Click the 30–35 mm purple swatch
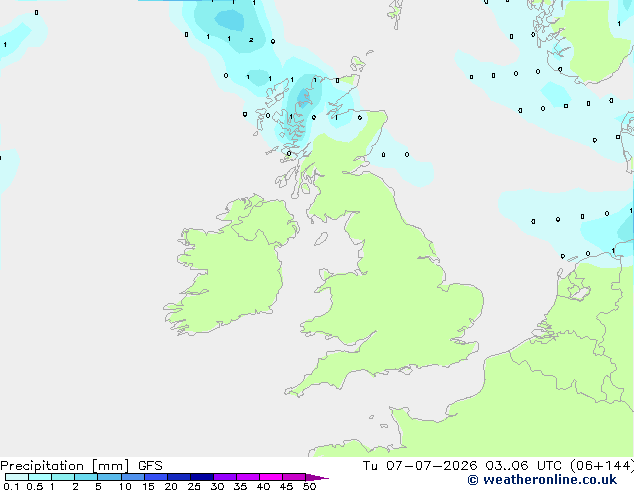Screen dimensions: 634x490 tap(224, 477)
